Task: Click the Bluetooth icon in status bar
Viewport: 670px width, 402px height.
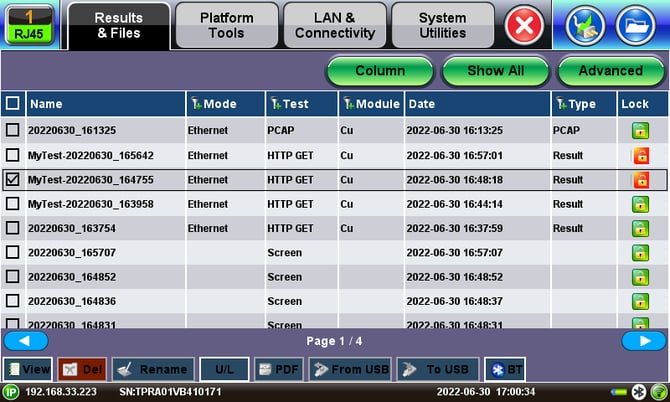Action: point(639,392)
